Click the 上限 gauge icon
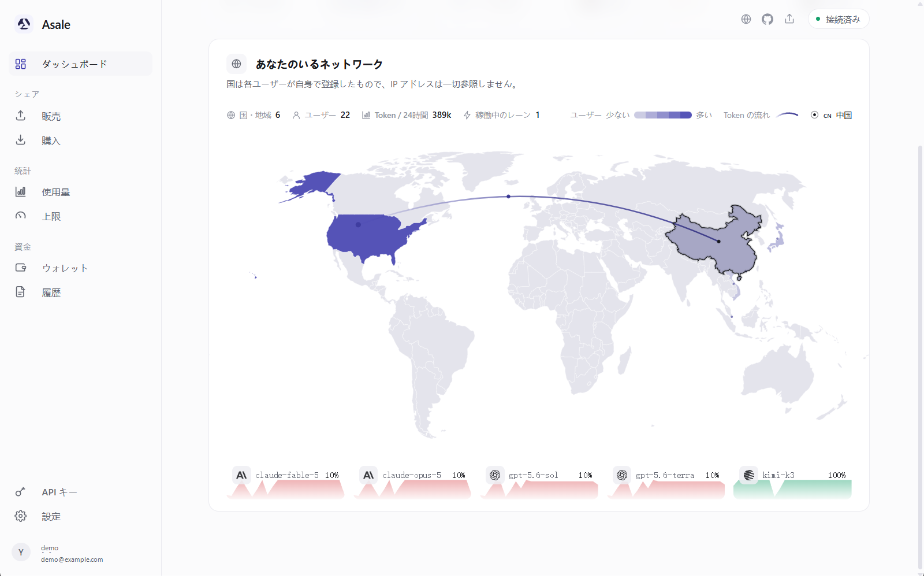Viewport: 924px width, 578px height. pos(21,216)
